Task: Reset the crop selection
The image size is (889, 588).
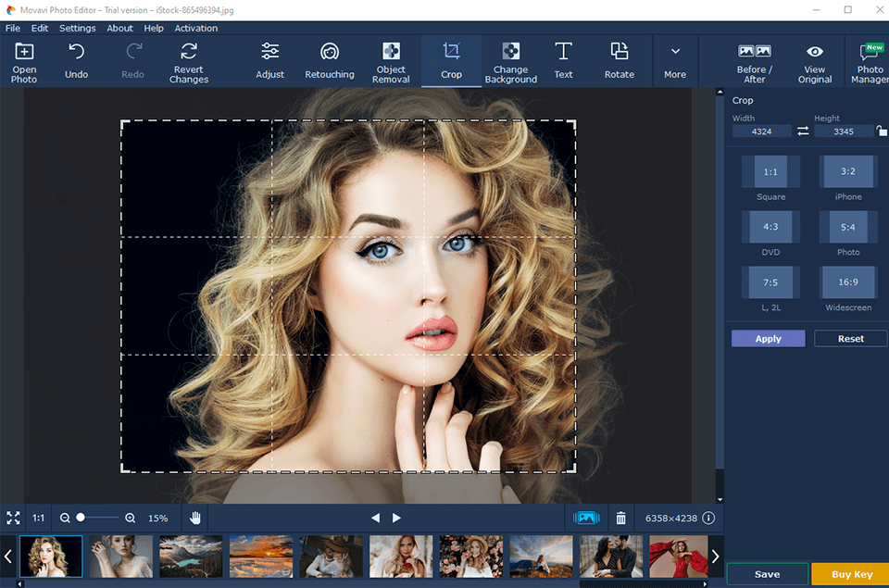Action: pos(849,338)
